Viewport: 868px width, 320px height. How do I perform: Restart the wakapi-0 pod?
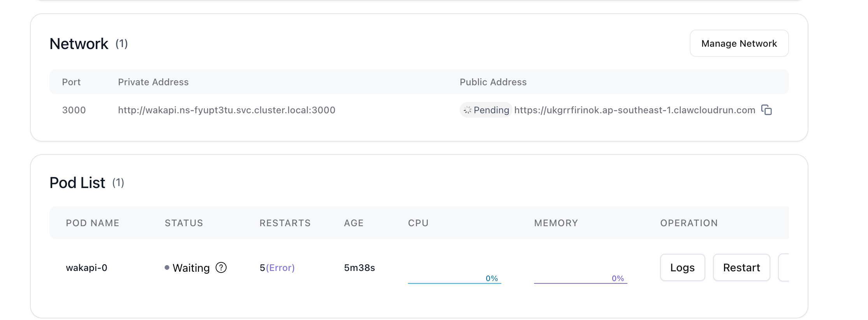(x=741, y=268)
